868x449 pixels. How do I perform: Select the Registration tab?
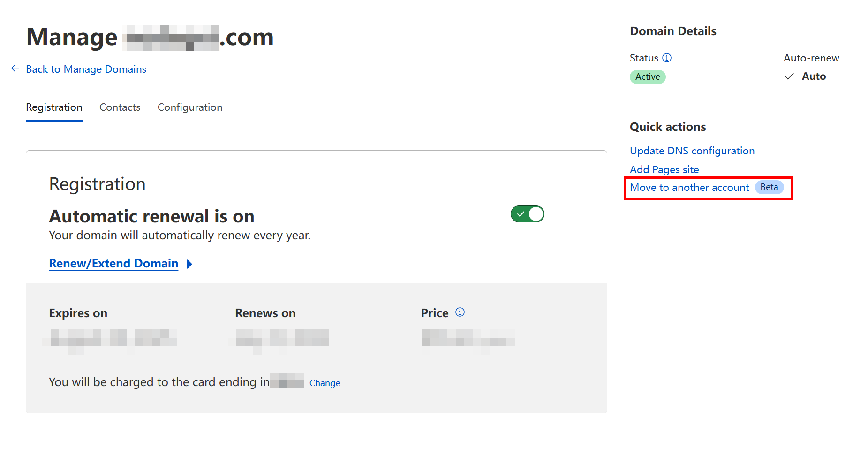point(54,107)
